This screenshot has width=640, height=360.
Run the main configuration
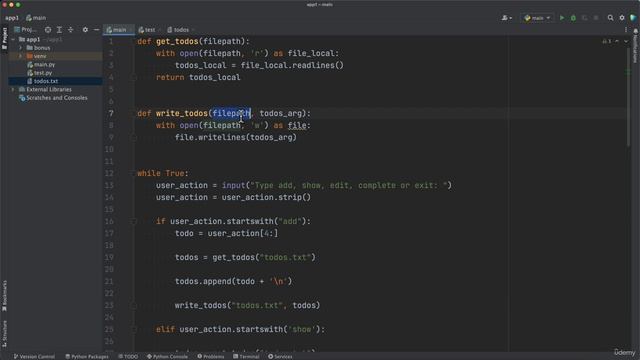pyautogui.click(x=562, y=18)
